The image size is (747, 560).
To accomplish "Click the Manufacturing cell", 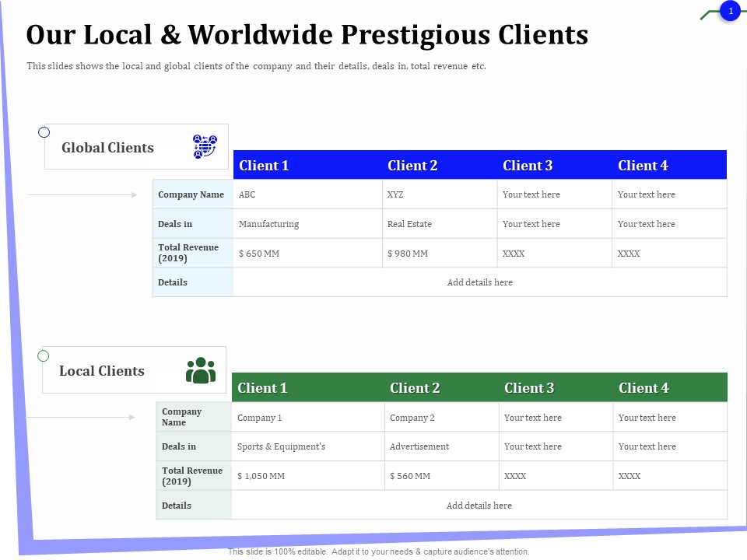I will pyautogui.click(x=308, y=224).
